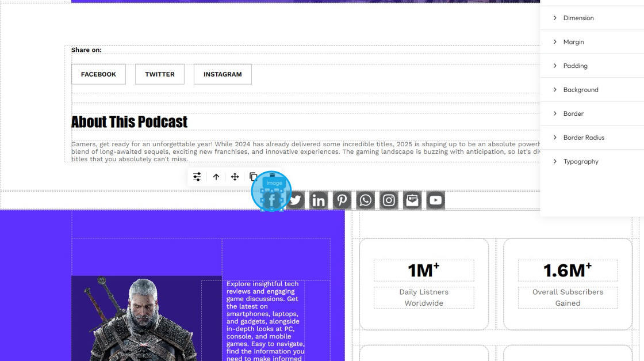
Task: Select the 'Share on:' label
Action: [x=86, y=50]
